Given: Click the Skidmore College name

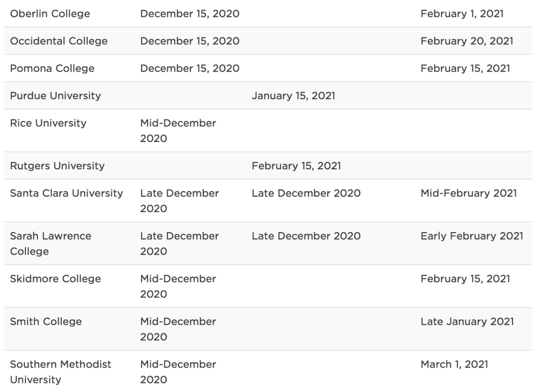Looking at the screenshot, I should coord(55,279).
